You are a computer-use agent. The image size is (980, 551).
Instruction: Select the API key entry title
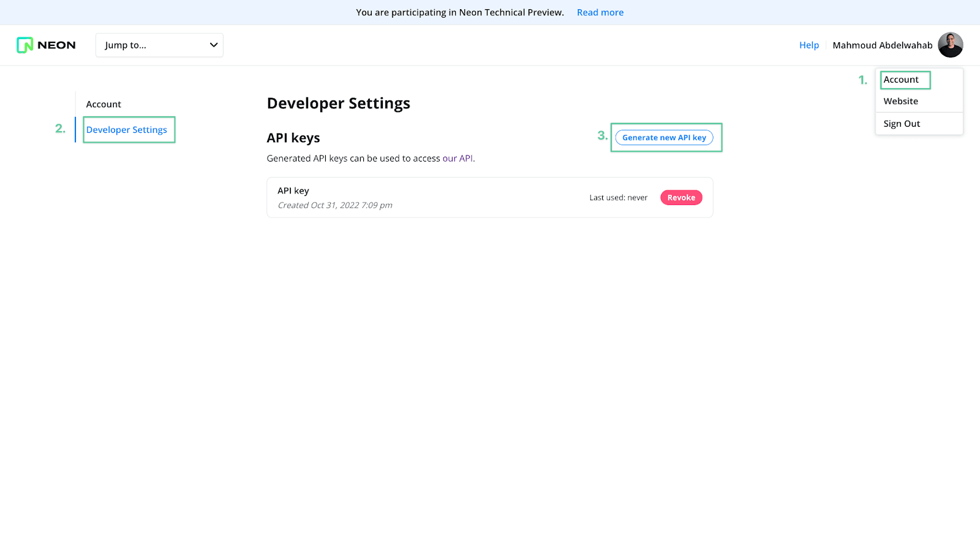pos(293,191)
